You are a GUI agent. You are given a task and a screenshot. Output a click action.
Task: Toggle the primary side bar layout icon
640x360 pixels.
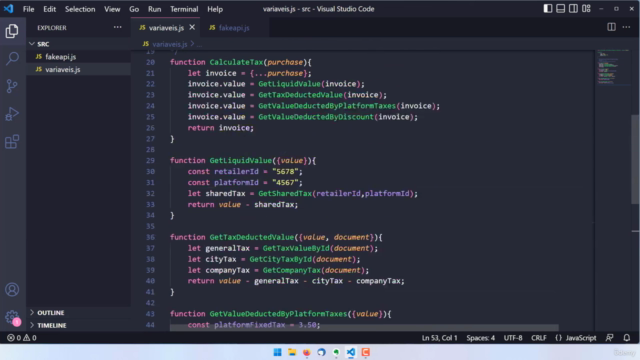tap(548, 9)
